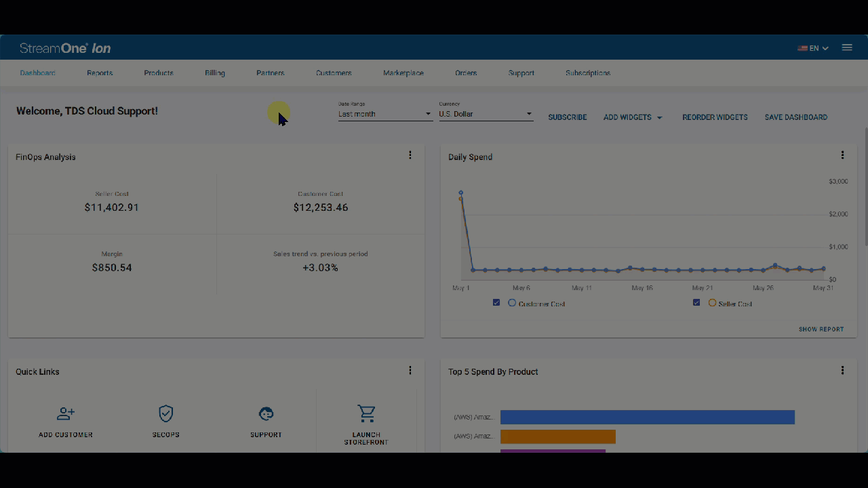Go to the Dashboard tab

click(x=38, y=73)
